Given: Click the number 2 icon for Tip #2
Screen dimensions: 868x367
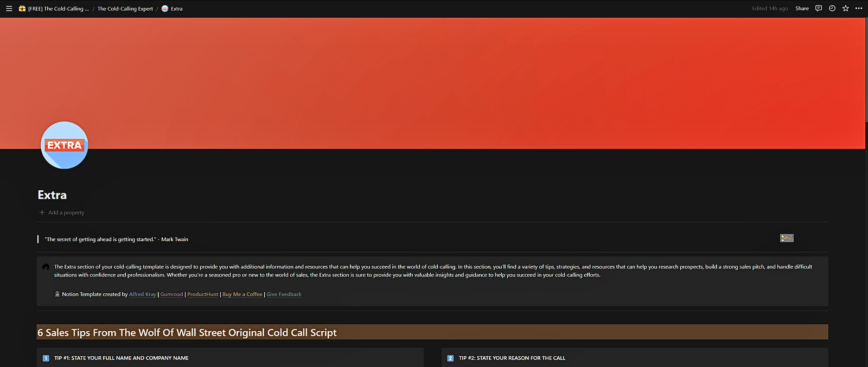Looking at the screenshot, I should [450, 358].
